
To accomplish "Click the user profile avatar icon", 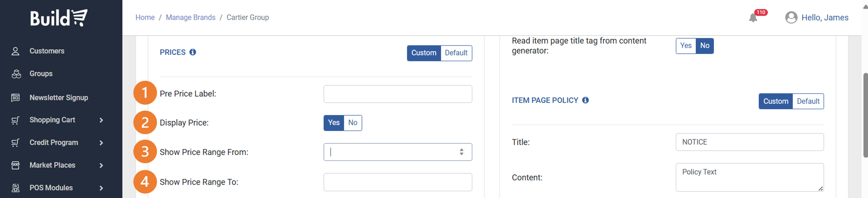I will (791, 17).
